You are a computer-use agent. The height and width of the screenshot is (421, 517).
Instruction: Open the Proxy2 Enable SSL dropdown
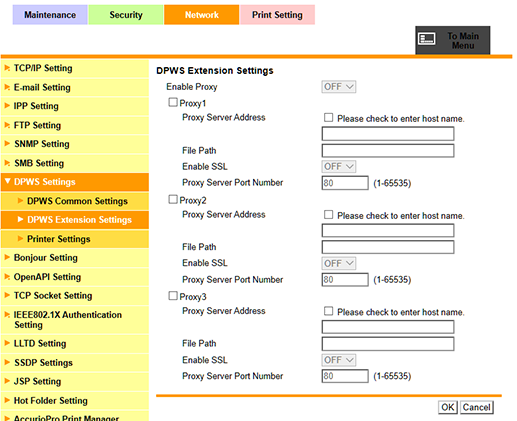tap(339, 263)
